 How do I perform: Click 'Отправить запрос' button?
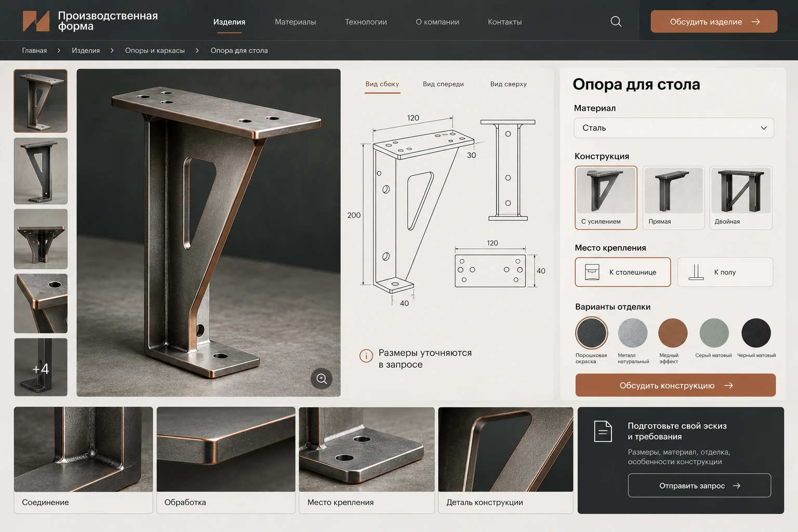699,486
